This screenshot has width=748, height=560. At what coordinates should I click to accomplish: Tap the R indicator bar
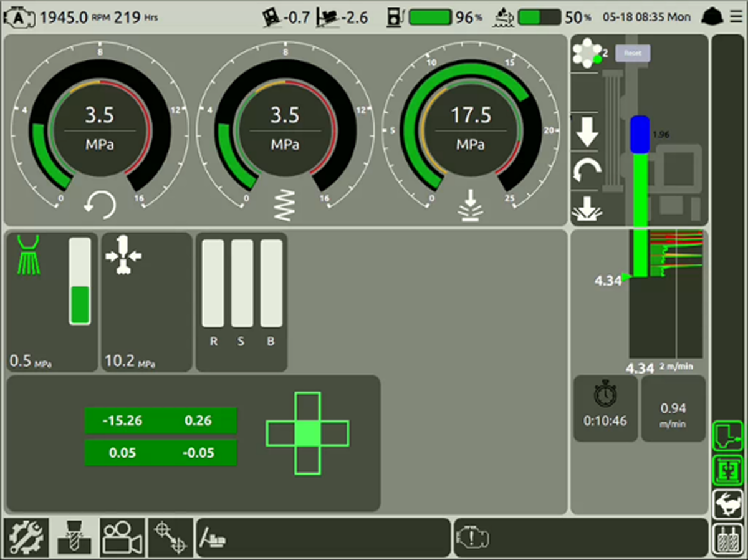point(213,283)
